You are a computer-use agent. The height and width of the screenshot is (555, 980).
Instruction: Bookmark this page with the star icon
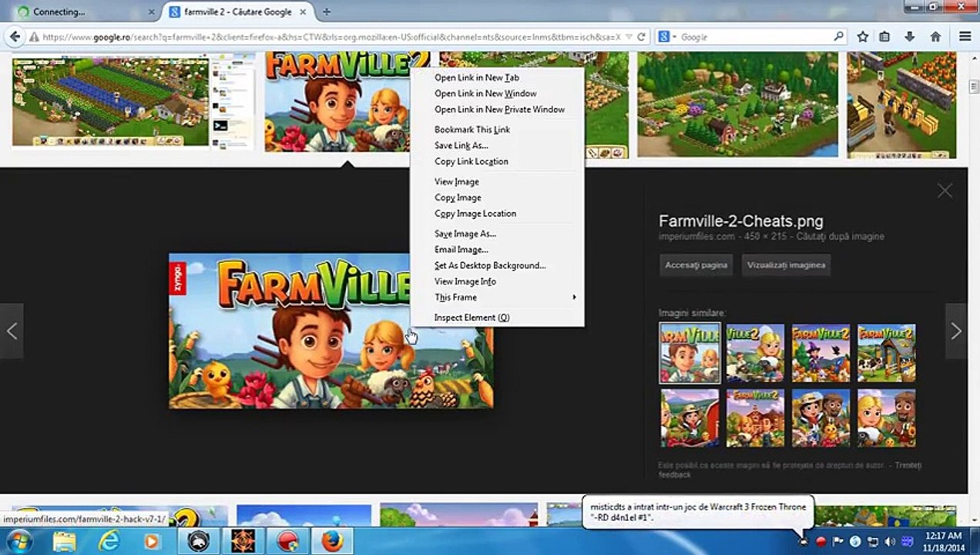(x=863, y=36)
